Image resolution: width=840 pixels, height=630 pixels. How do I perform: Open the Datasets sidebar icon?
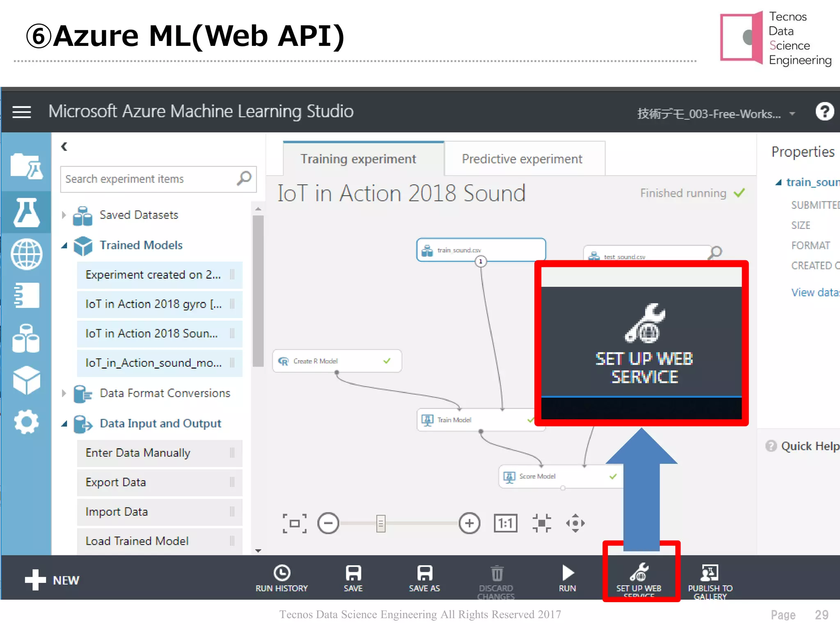pyautogui.click(x=26, y=338)
